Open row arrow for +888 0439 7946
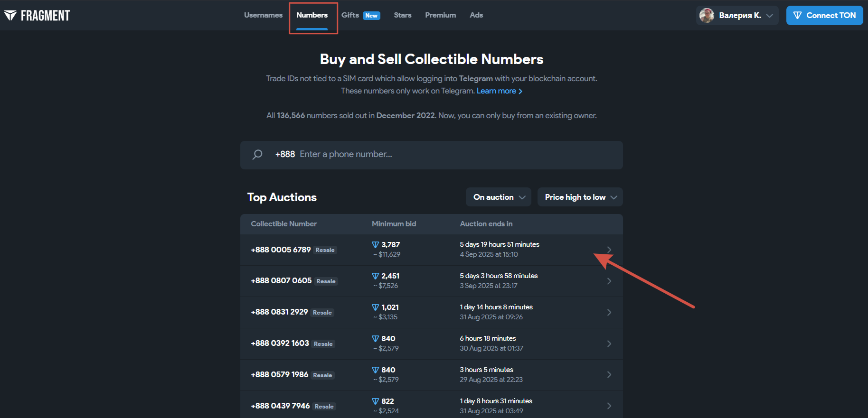The height and width of the screenshot is (418, 868). point(609,406)
